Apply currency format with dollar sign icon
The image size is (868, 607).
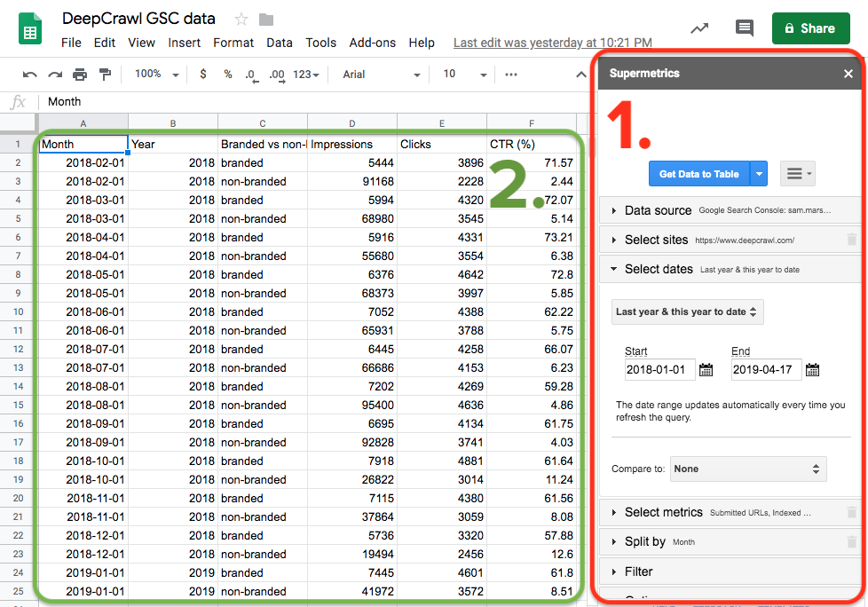[202, 74]
